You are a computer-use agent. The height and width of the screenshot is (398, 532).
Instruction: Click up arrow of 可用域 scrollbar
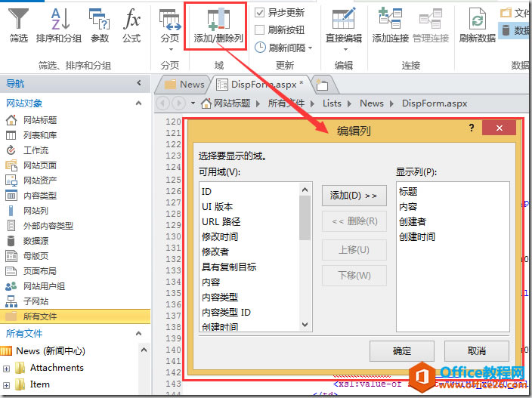(305, 190)
